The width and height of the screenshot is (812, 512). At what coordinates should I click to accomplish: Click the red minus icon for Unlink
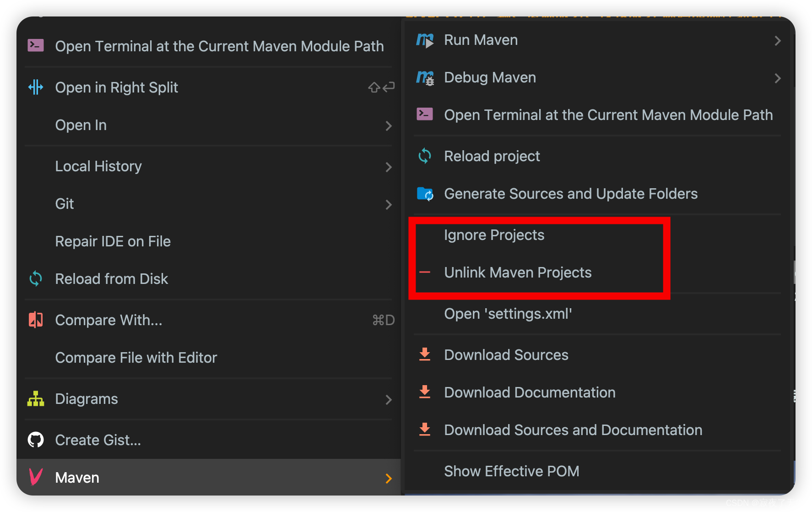(x=425, y=272)
